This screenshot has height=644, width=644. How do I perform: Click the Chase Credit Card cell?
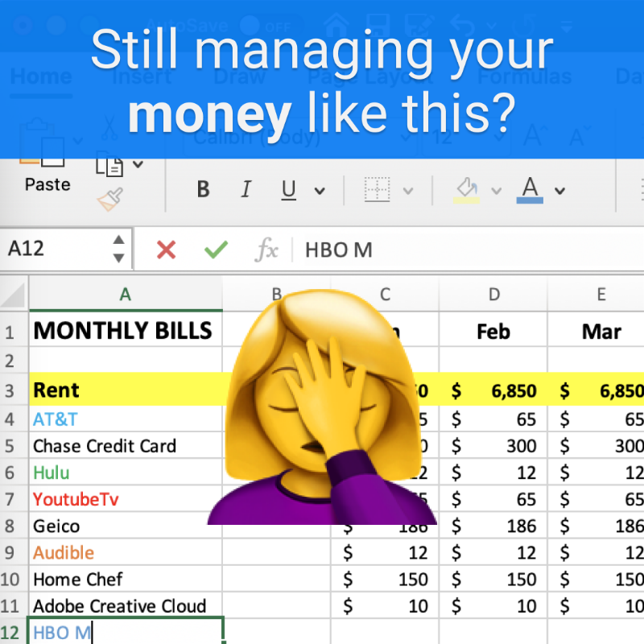click(x=126, y=446)
